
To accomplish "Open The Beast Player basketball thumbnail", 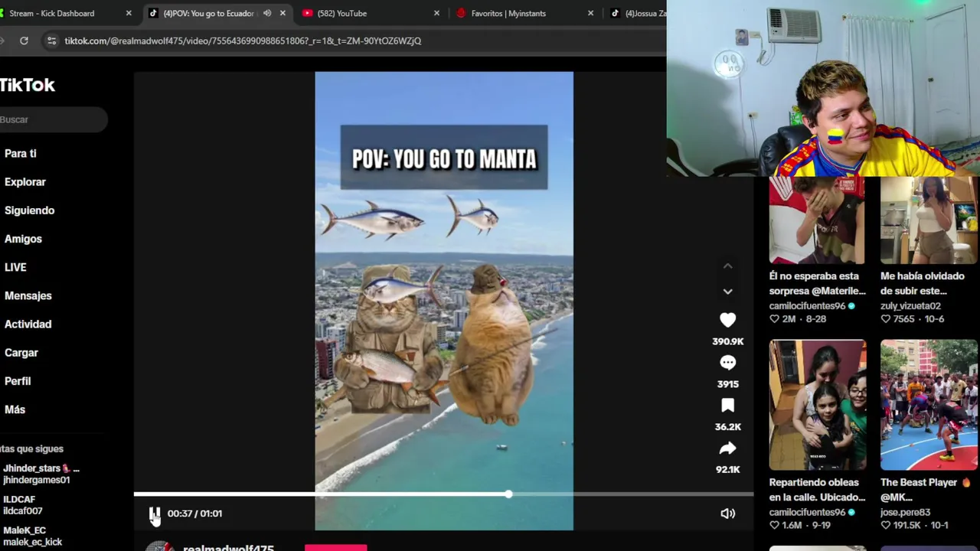I will point(929,405).
